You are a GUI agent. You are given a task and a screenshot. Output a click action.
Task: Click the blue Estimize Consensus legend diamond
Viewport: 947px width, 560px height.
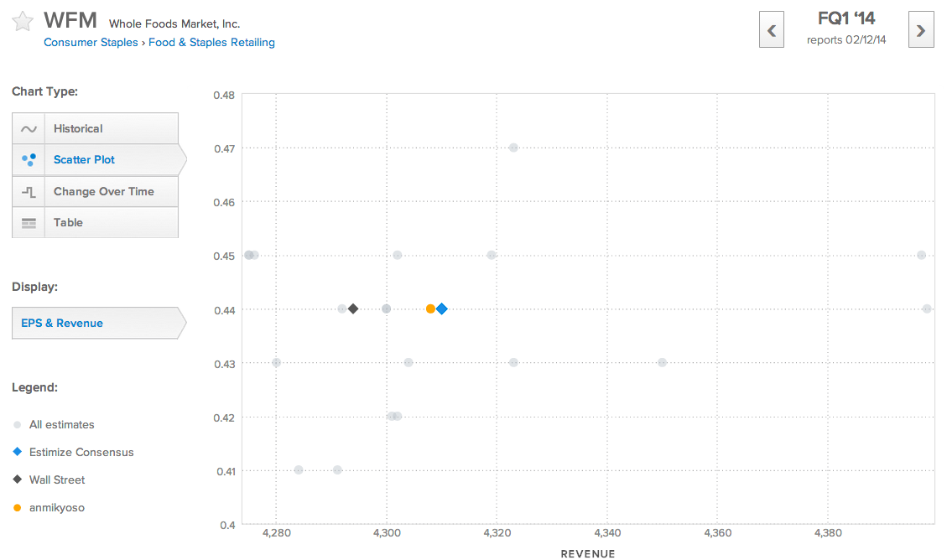17,452
